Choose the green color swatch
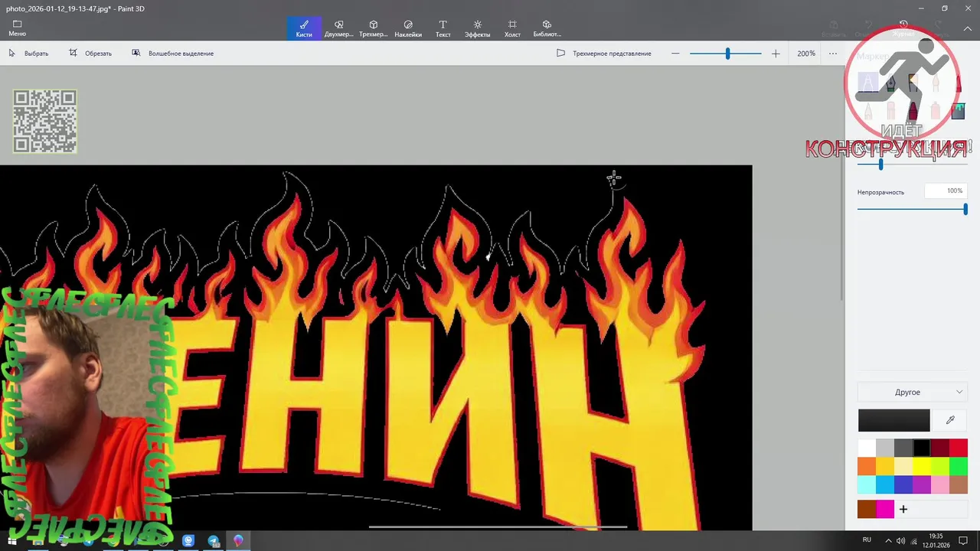 click(x=959, y=466)
